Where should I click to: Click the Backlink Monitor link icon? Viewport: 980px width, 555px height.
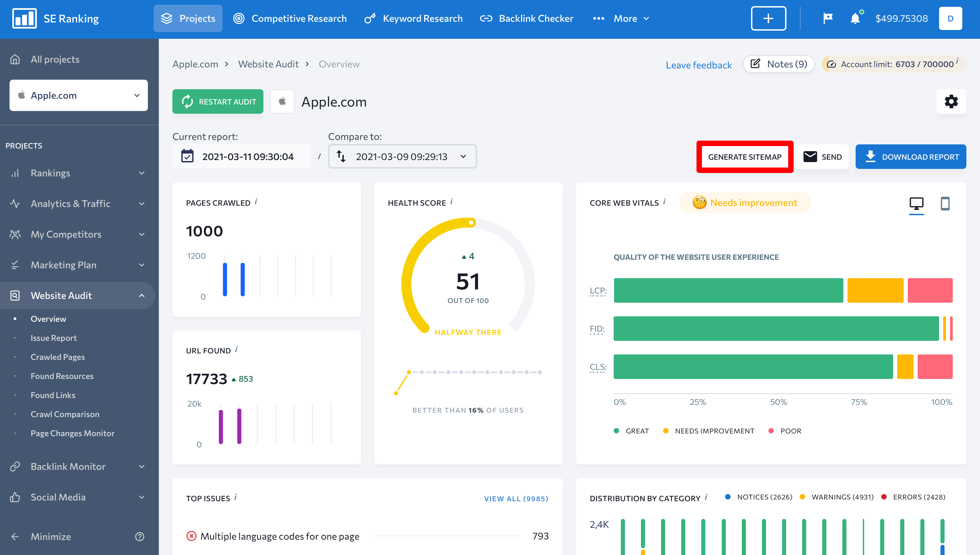pyautogui.click(x=15, y=466)
